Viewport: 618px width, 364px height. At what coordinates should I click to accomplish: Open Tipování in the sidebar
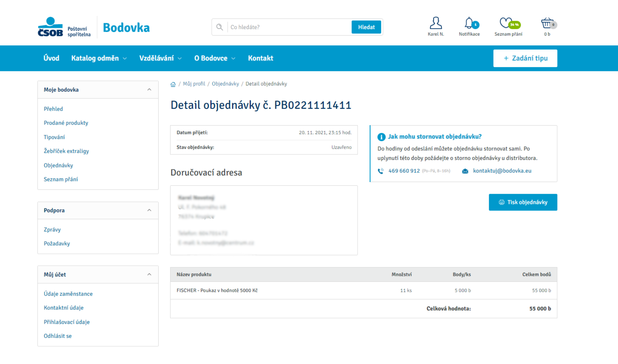click(x=54, y=137)
